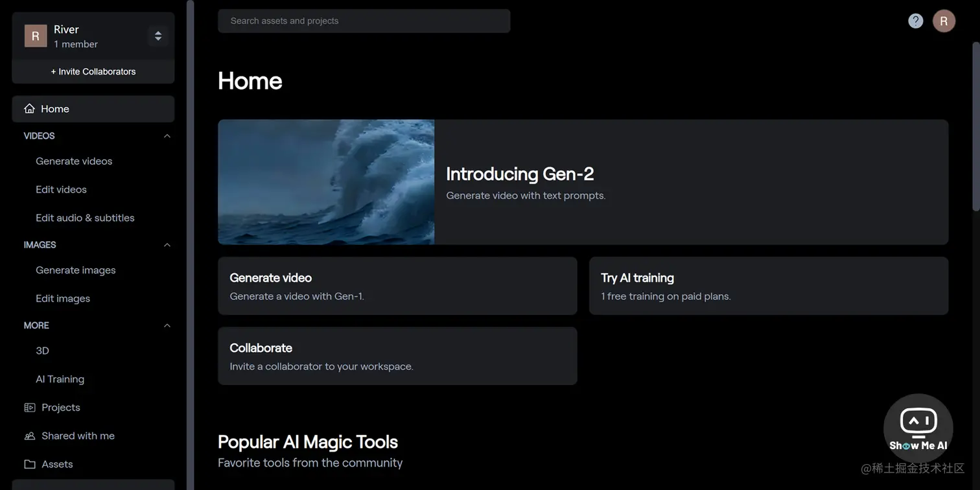980x490 pixels.
Task: Focus the search assets and projects field
Action: [364, 21]
